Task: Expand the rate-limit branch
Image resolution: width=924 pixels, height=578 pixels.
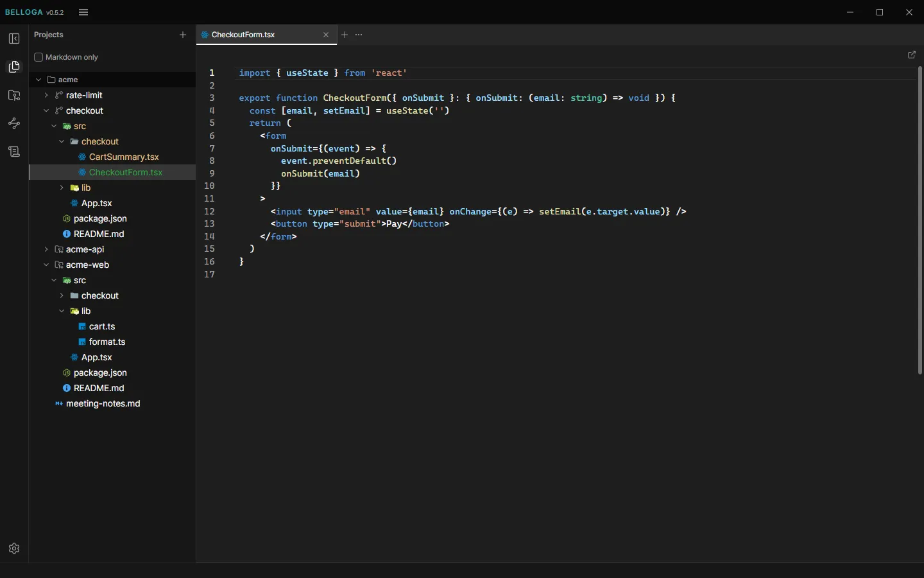Action: click(46, 95)
